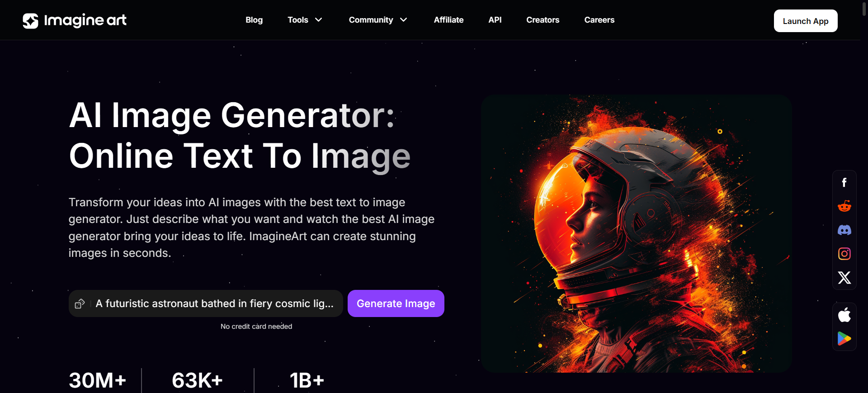Expand the Community dropdown menu
Image resolution: width=868 pixels, height=393 pixels.
coord(378,20)
